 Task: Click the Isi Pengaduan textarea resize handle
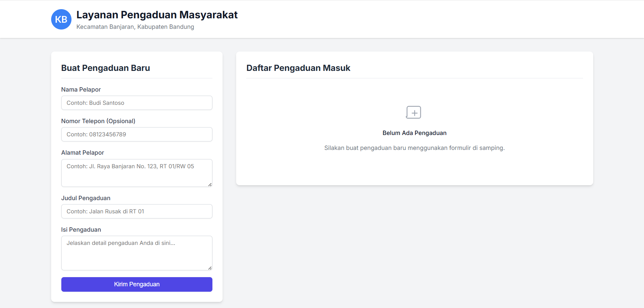point(210,268)
